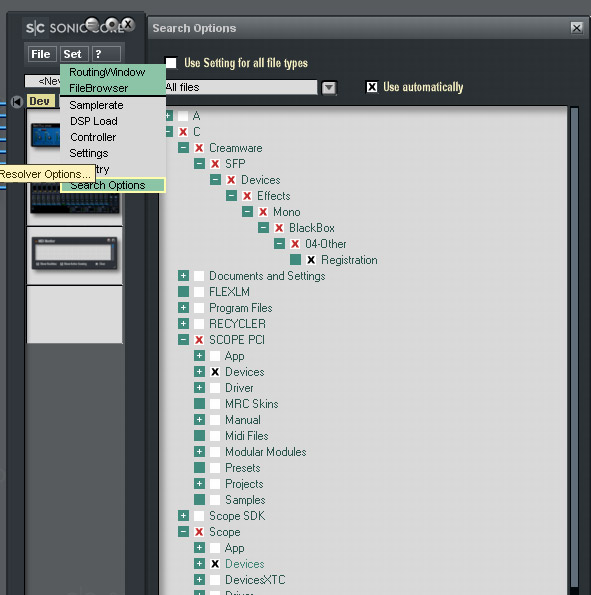
Task: Click the back arrow beside Dev
Action: [x=17, y=102]
